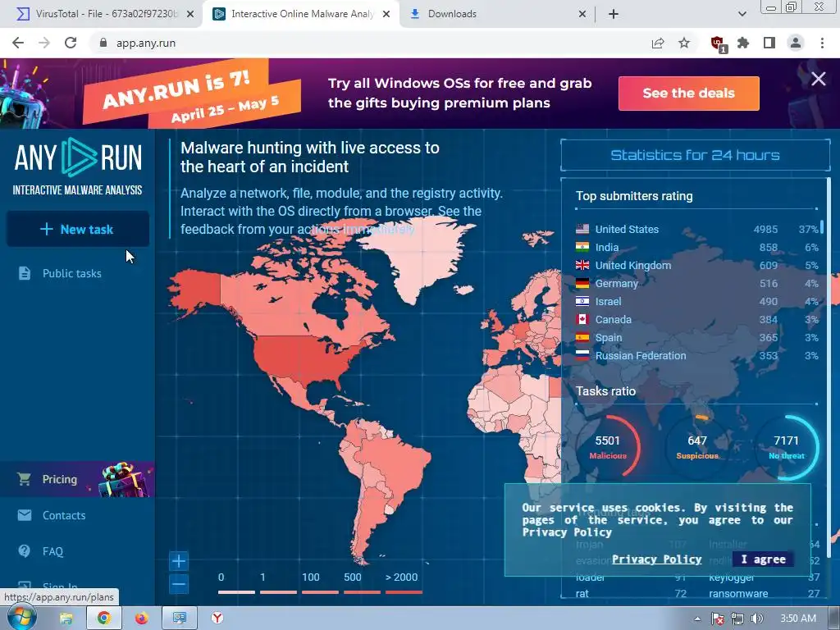Open the Privacy Policy link
Screen dimensions: 840x630
click(656, 559)
